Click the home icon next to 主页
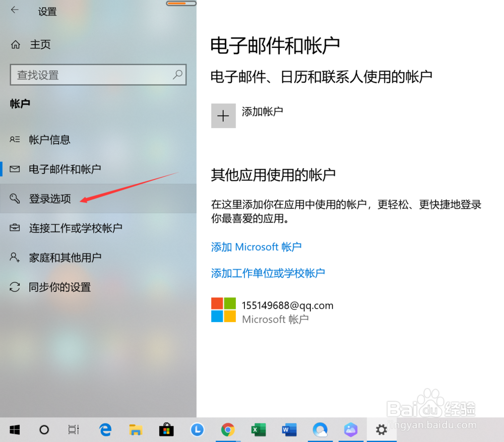Screen dimensions: 504x442 click(17, 44)
